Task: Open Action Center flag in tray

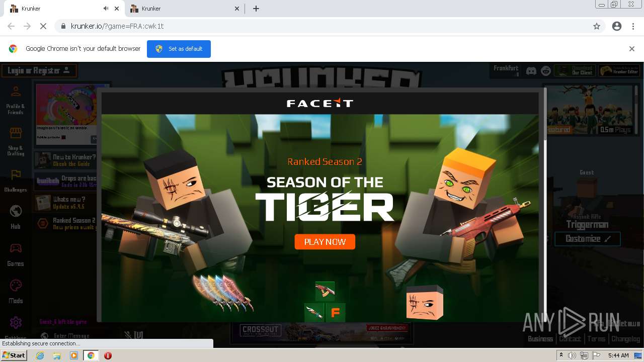Action: click(x=596, y=355)
